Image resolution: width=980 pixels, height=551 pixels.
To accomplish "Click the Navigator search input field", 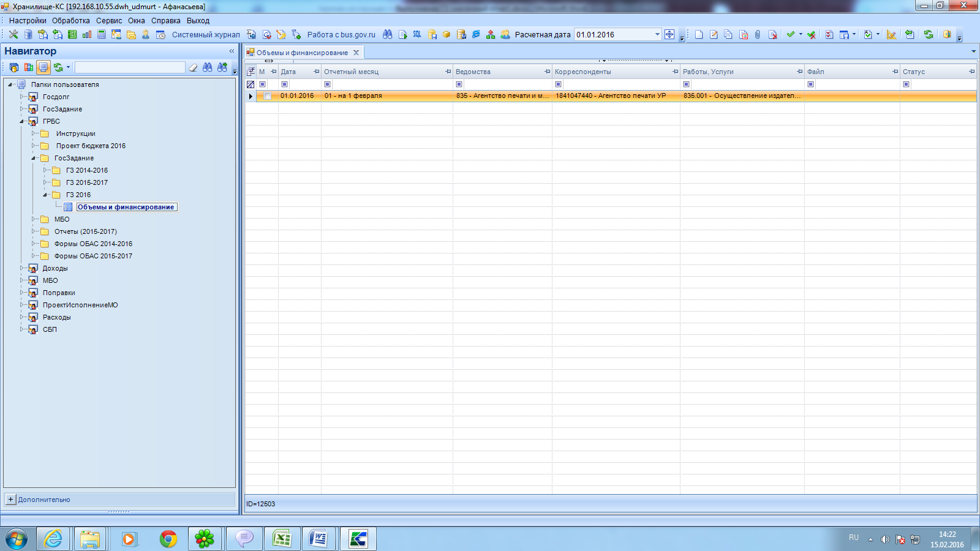I will coord(130,67).
